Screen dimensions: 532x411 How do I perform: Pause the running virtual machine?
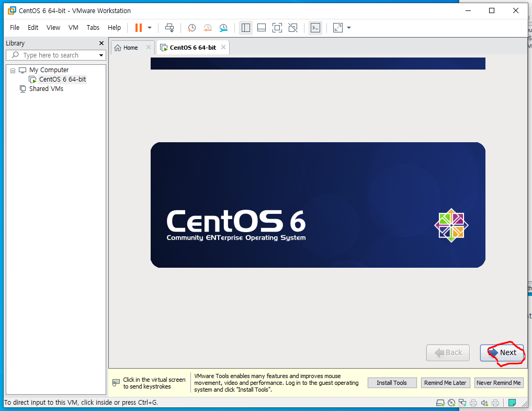139,28
